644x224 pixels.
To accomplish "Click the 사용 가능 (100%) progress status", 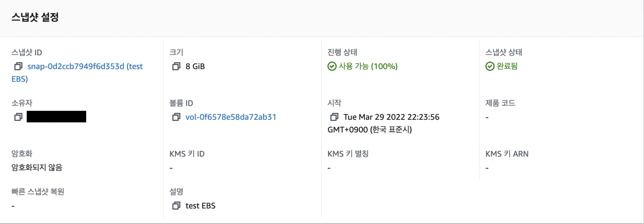I will coord(368,66).
